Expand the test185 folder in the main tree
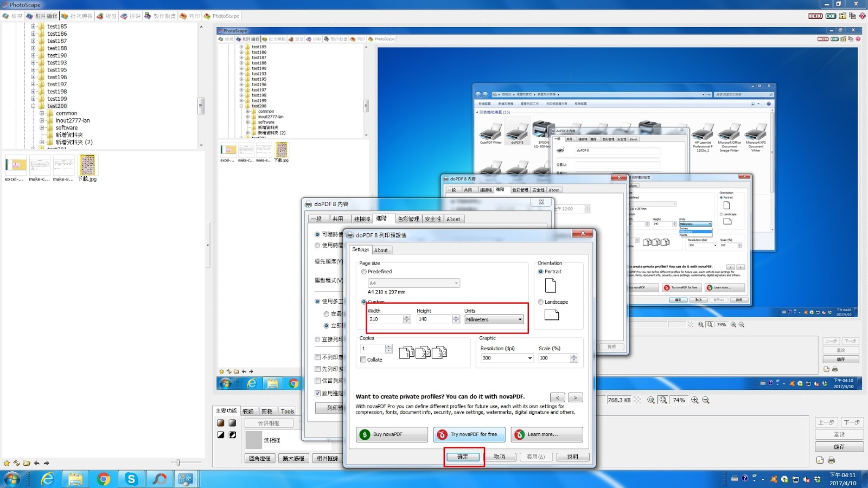This screenshot has height=488, width=868. [33, 26]
